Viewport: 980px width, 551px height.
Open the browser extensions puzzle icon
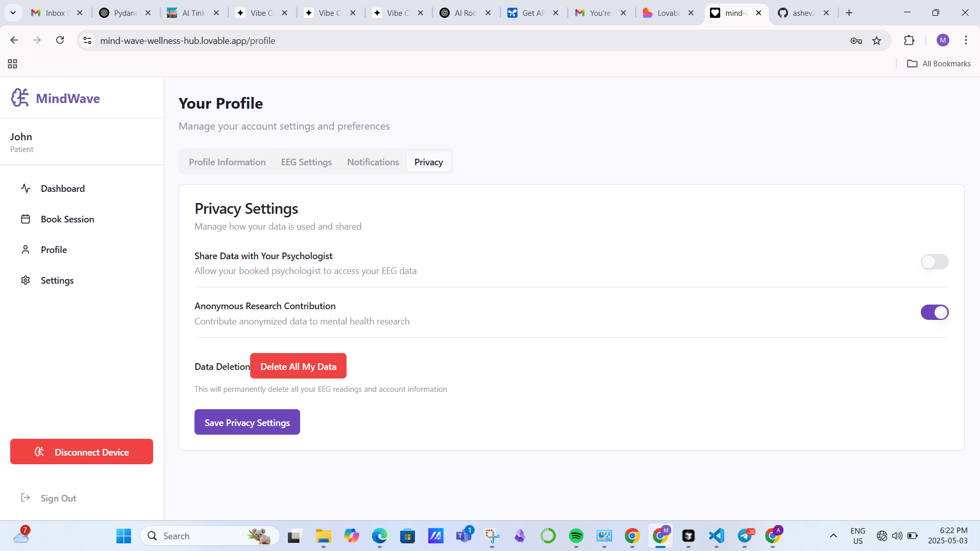click(x=909, y=41)
